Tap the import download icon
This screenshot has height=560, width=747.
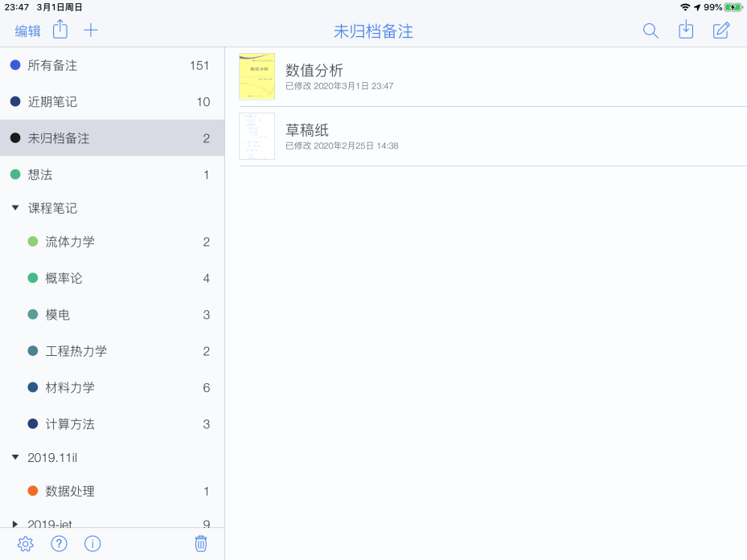686,31
